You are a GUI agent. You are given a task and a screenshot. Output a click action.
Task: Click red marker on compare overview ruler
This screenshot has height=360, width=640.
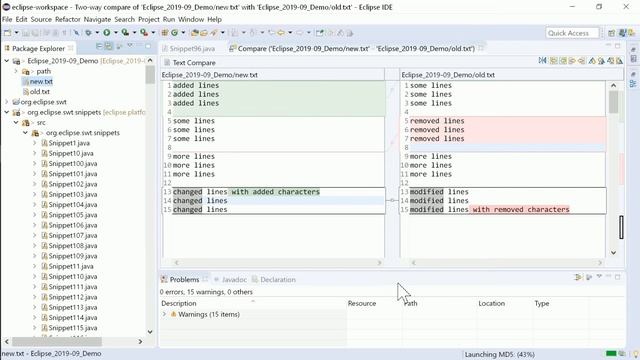622,169
